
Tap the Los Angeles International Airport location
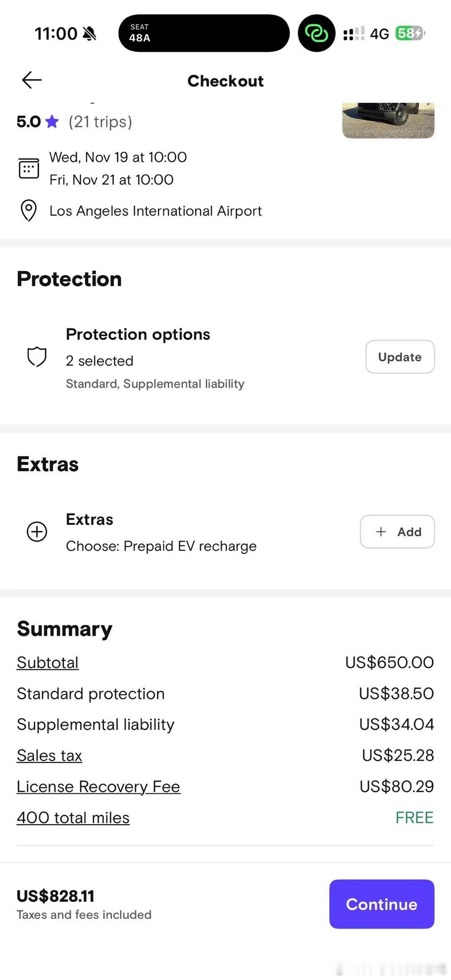tap(155, 211)
